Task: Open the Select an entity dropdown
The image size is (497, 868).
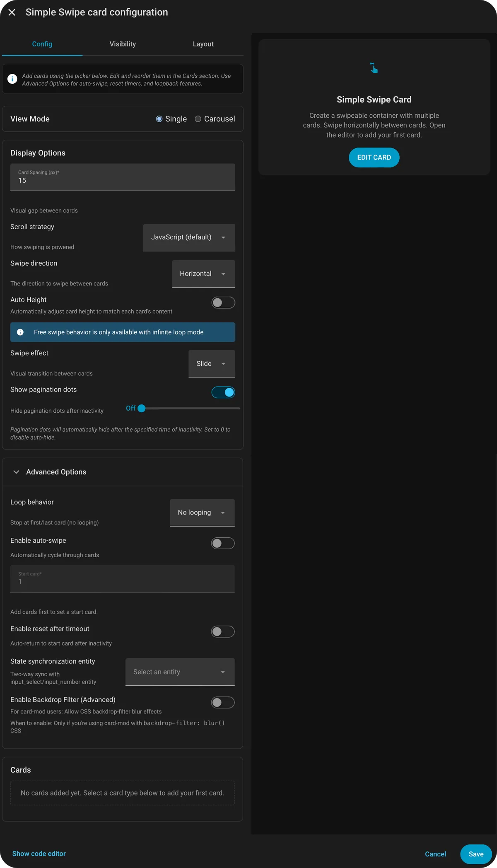Action: (x=180, y=672)
